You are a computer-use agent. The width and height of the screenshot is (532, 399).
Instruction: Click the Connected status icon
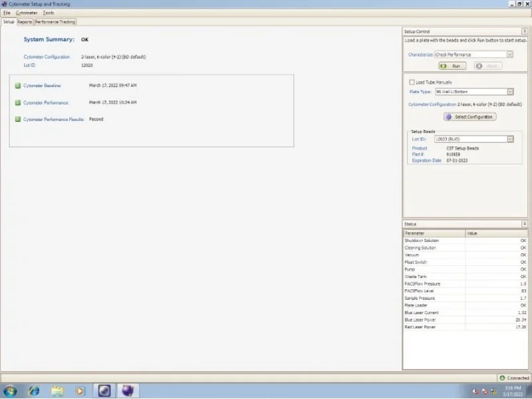502,378
